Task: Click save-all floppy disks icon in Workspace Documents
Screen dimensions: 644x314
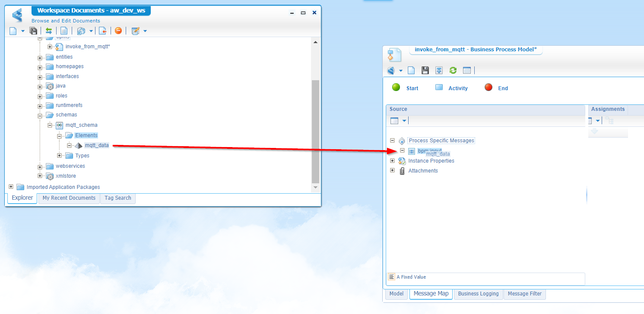Action: [33, 31]
